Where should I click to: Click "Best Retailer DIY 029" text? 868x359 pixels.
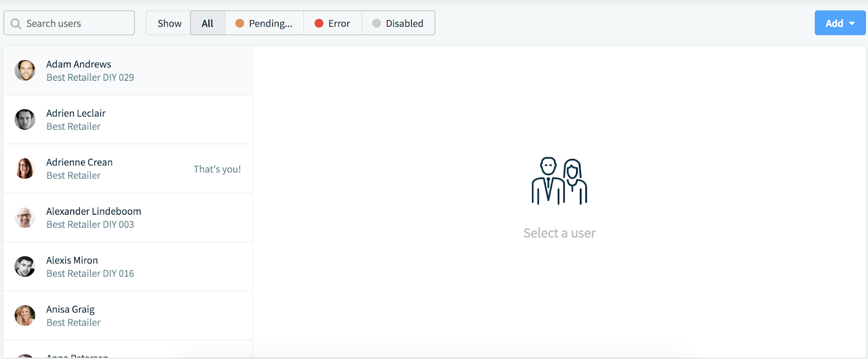point(90,78)
